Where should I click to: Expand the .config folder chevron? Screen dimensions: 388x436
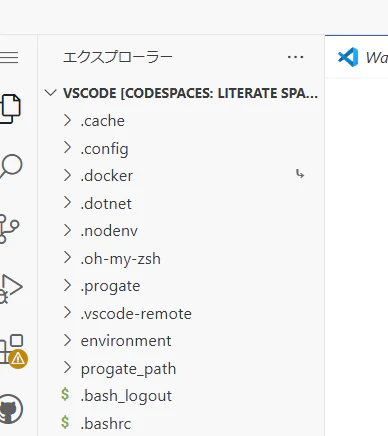coord(67,148)
